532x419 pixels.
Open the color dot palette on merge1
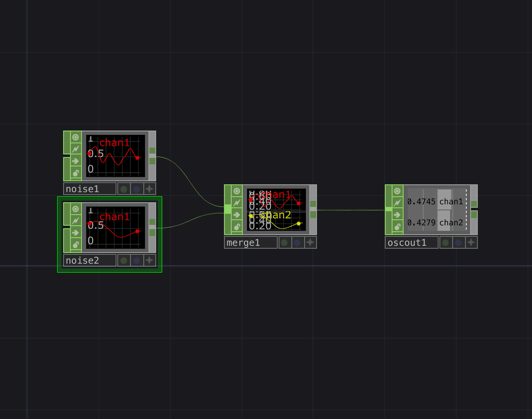pos(284,242)
